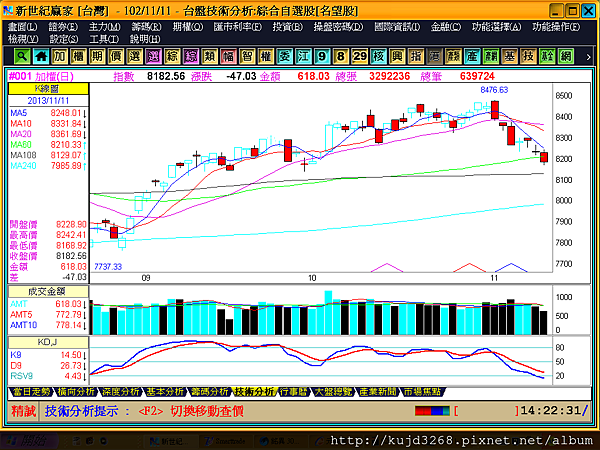
Task: Click the 成交金額 indicator header
Action: (48, 292)
